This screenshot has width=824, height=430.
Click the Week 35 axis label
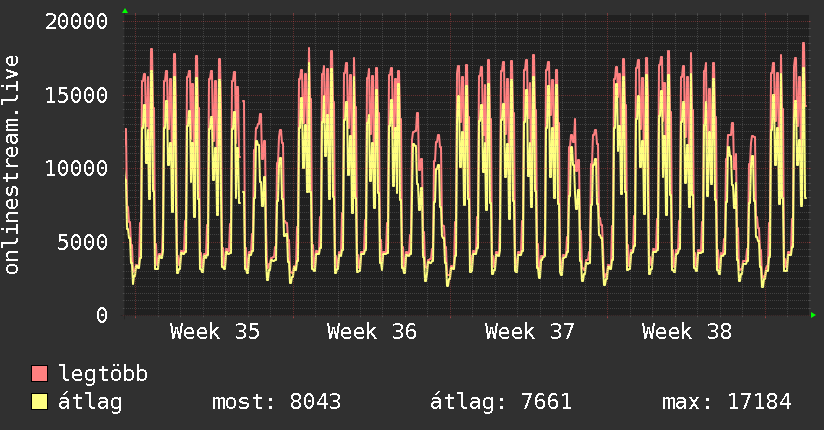(215, 332)
